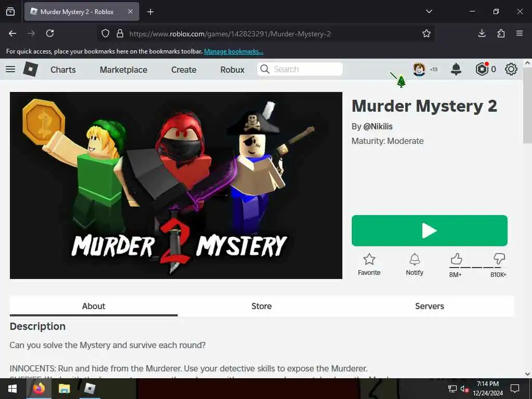The image size is (532, 399).
Task: Dislike the game with thumbs down
Action: pyautogui.click(x=499, y=259)
